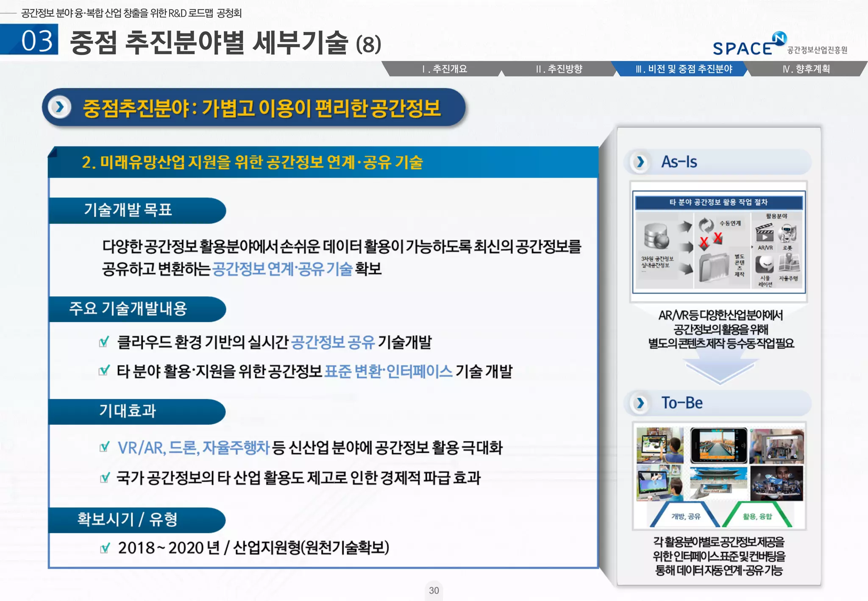The image size is (868, 601).
Task: Click the blue 공간정보 공유 text
Action: [x=333, y=342]
